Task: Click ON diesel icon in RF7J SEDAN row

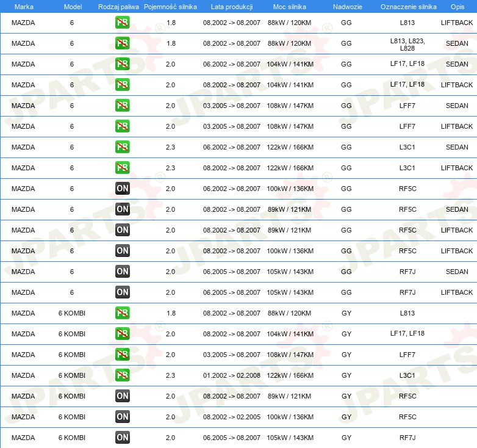Action: pyautogui.click(x=122, y=272)
